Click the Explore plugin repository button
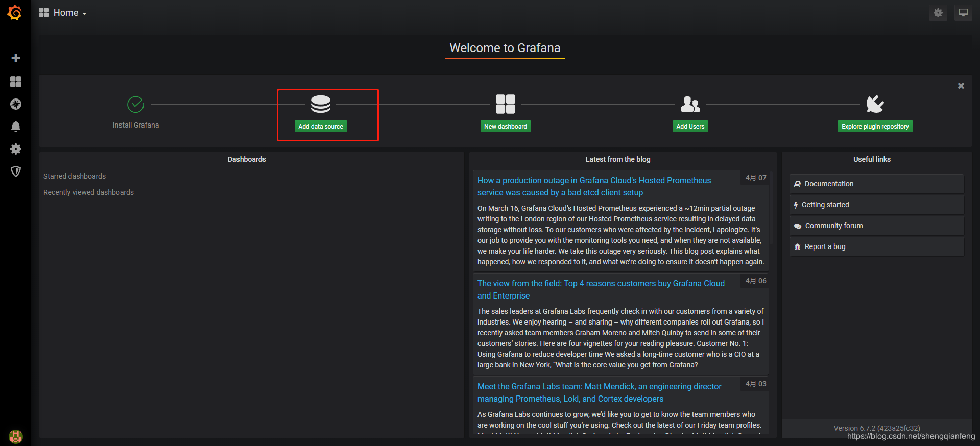 point(875,127)
